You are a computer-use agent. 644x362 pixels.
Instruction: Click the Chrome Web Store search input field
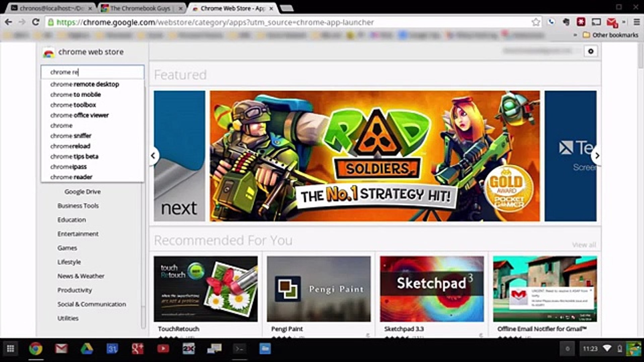point(93,72)
